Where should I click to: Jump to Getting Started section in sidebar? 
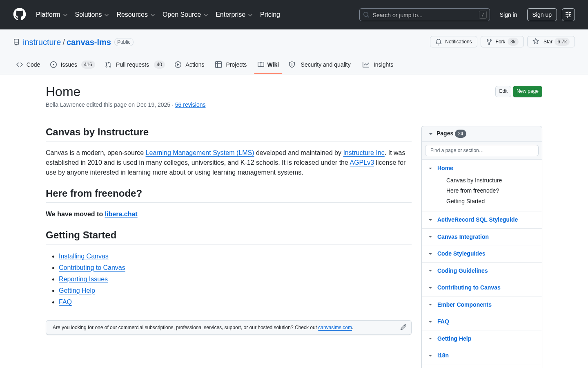465,201
